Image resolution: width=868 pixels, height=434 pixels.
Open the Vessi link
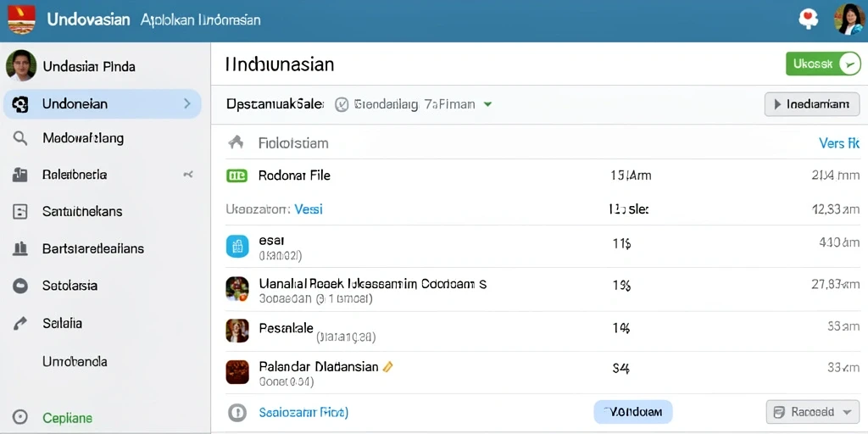click(x=309, y=210)
